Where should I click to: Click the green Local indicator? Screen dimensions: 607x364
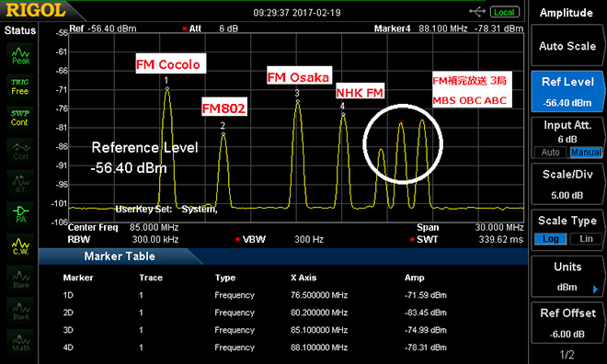coord(504,12)
